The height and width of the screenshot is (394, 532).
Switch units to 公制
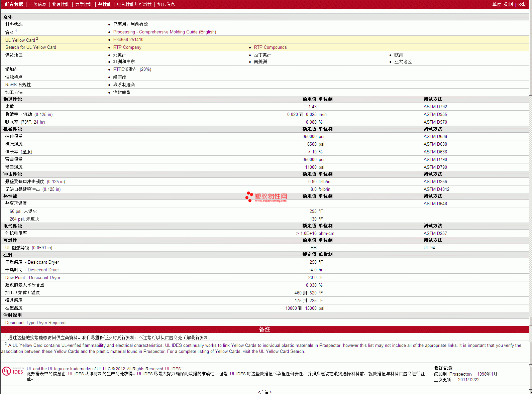tap(522, 4)
